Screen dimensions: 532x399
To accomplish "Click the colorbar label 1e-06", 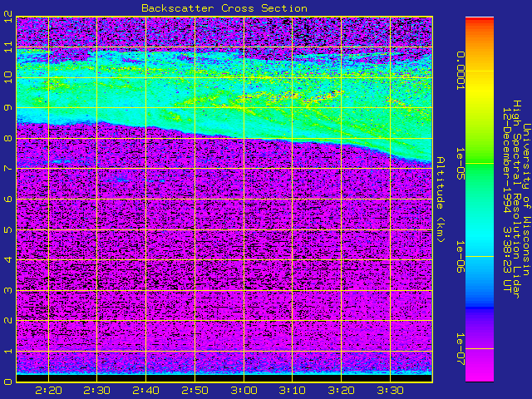I will [460, 257].
